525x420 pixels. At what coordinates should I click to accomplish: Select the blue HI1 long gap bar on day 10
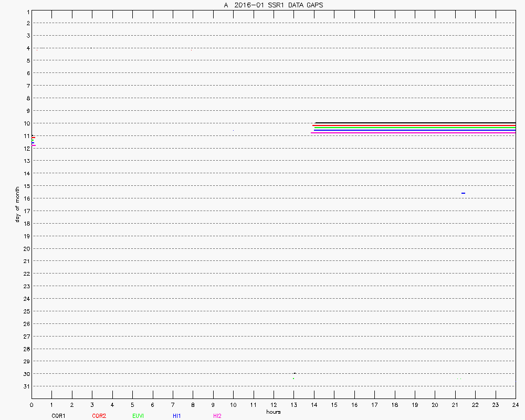[415, 130]
